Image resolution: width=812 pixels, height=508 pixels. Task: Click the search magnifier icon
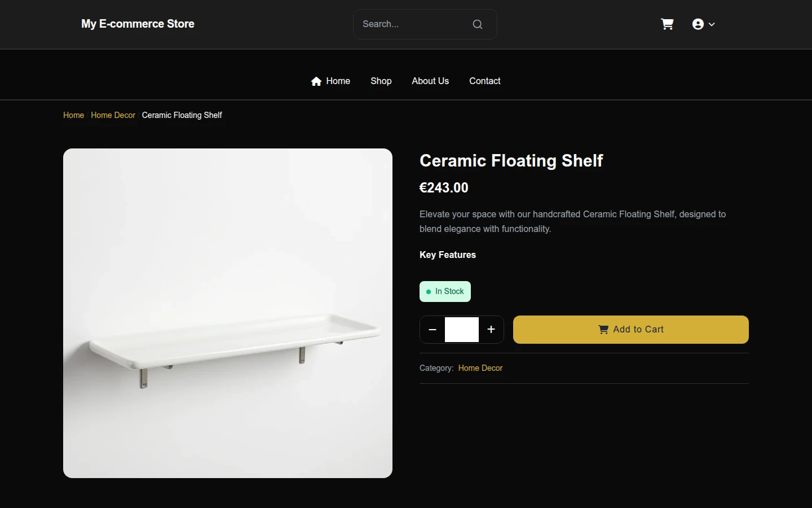(478, 24)
